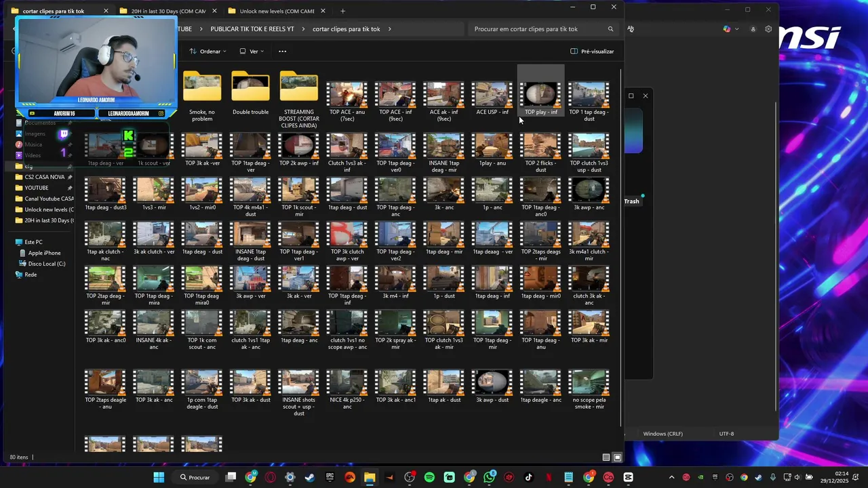The height and width of the screenshot is (488, 868).
Task: Open Settings gear in background window
Action: [768, 29]
